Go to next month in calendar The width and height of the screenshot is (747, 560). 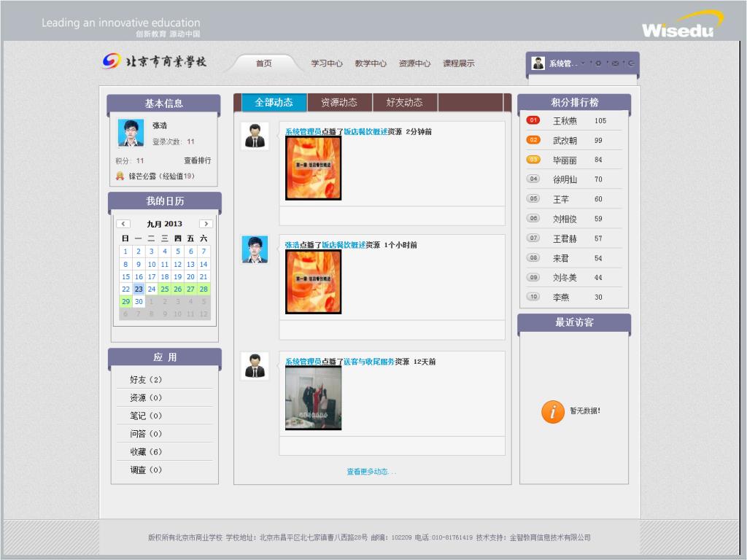pyautogui.click(x=206, y=224)
